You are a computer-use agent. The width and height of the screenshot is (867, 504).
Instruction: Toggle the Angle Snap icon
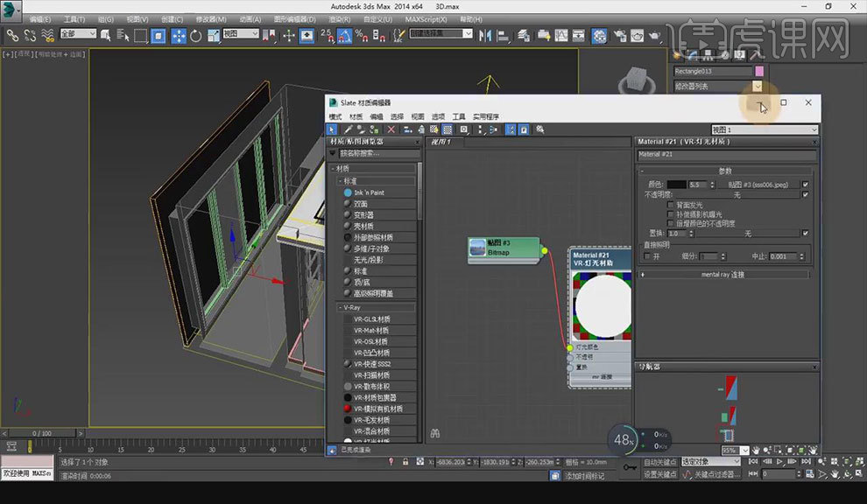(x=344, y=36)
